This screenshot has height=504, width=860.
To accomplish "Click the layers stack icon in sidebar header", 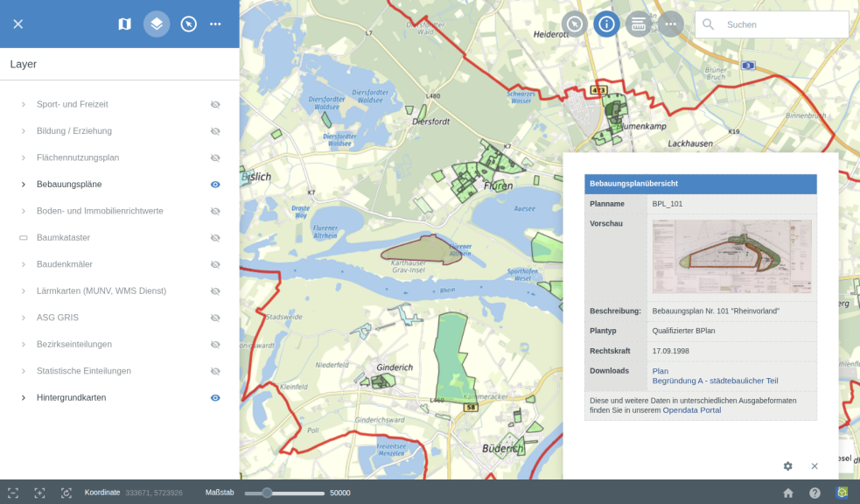I will coord(157,24).
